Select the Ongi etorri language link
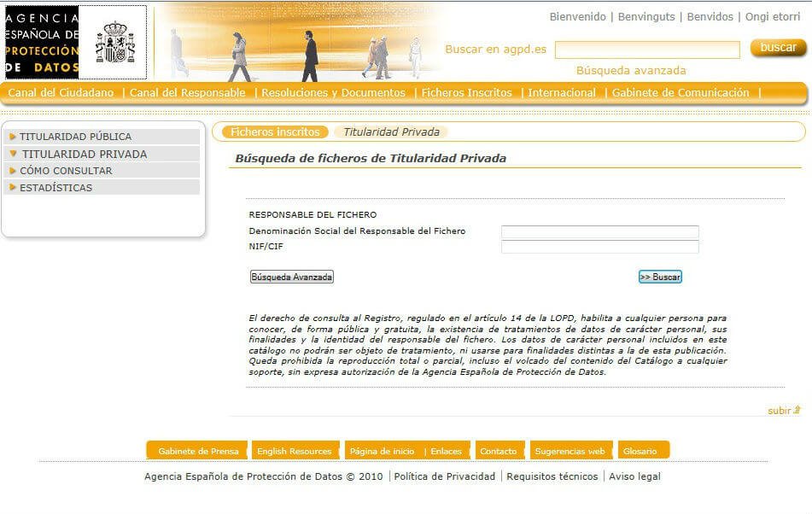The width and height of the screenshot is (812, 514). [773, 16]
